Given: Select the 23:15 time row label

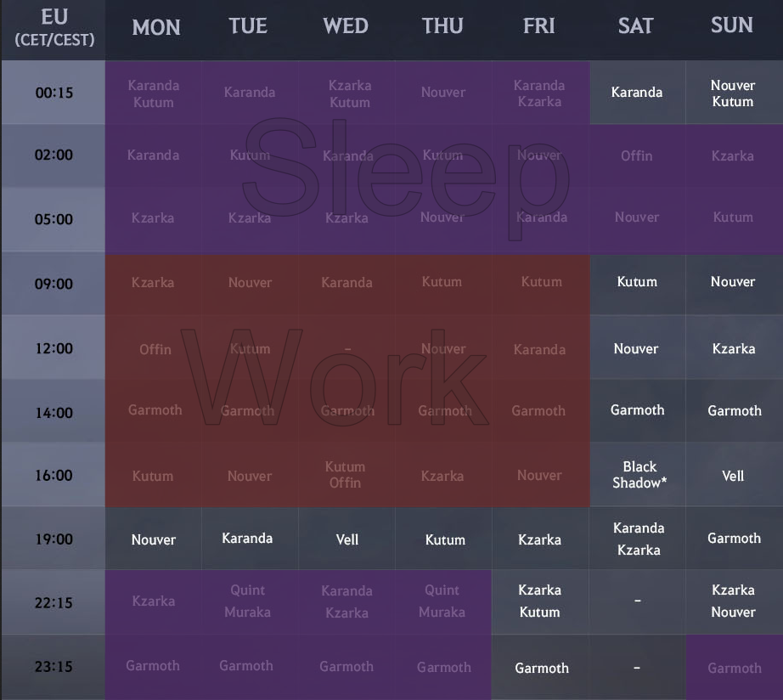Looking at the screenshot, I should point(54,667).
